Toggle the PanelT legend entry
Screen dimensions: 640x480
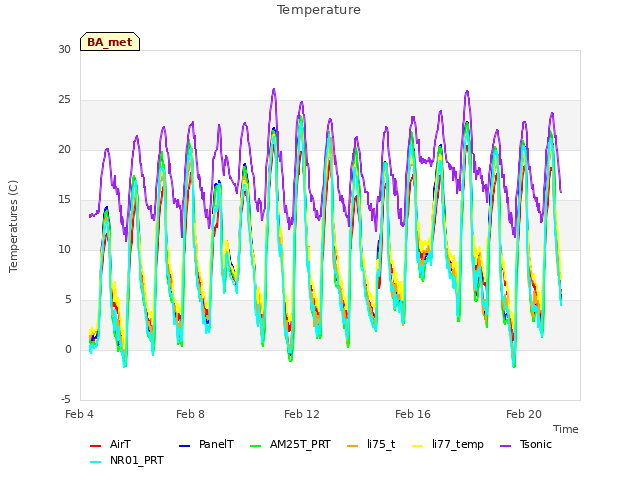pos(207,444)
